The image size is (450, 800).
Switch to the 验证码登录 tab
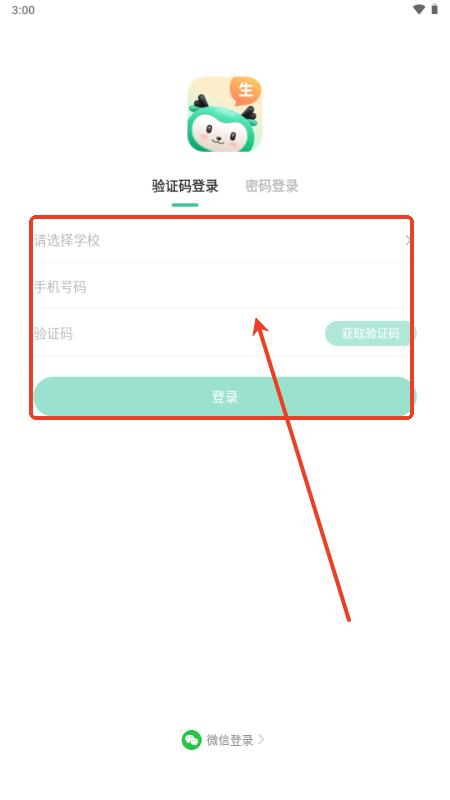point(185,186)
